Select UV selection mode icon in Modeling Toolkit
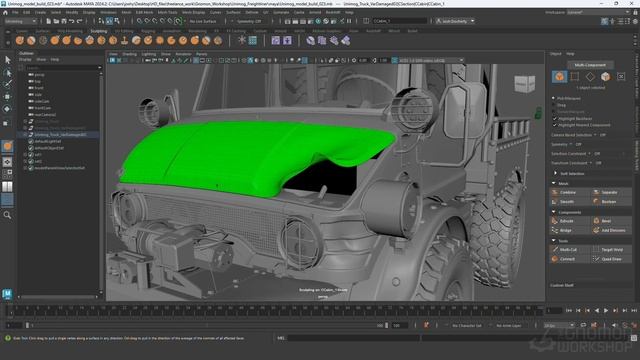 (621, 76)
